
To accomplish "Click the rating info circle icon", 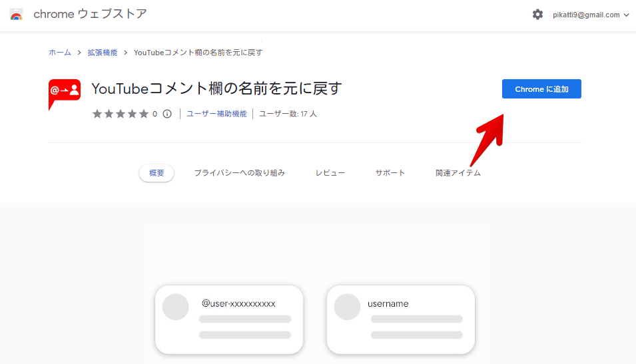I will [167, 114].
